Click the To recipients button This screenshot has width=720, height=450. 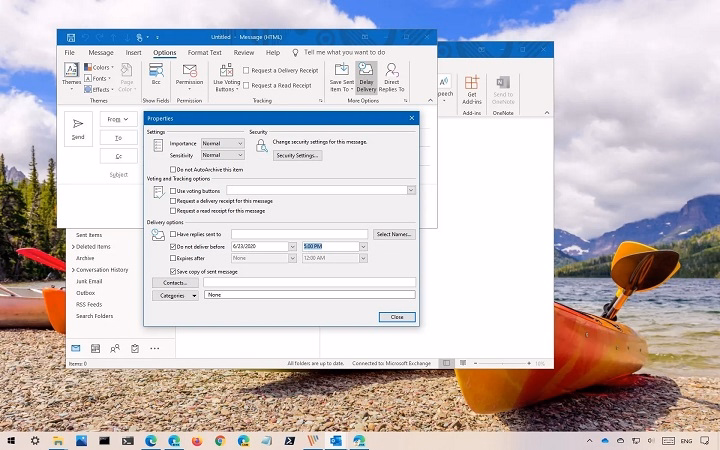pos(118,138)
